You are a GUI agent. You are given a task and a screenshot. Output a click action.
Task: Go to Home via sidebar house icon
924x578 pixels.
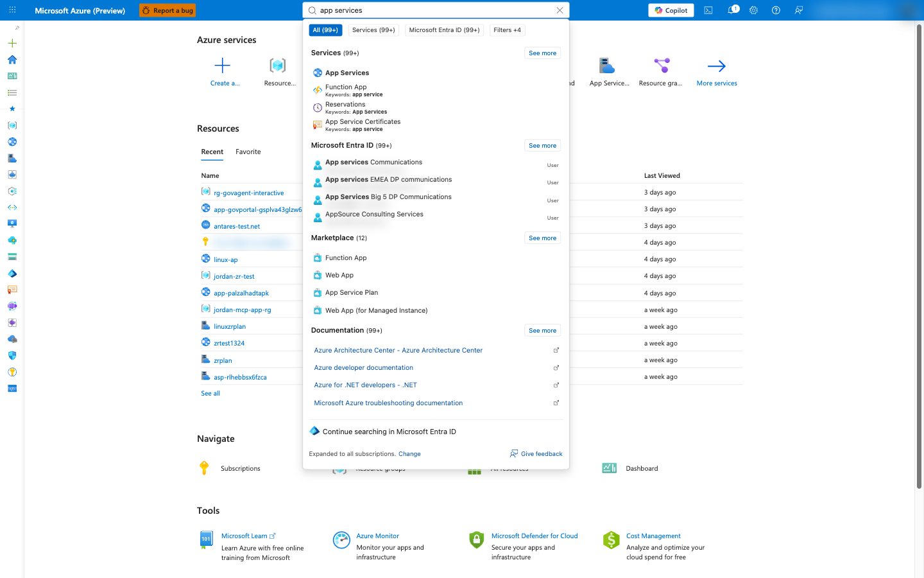(x=12, y=60)
